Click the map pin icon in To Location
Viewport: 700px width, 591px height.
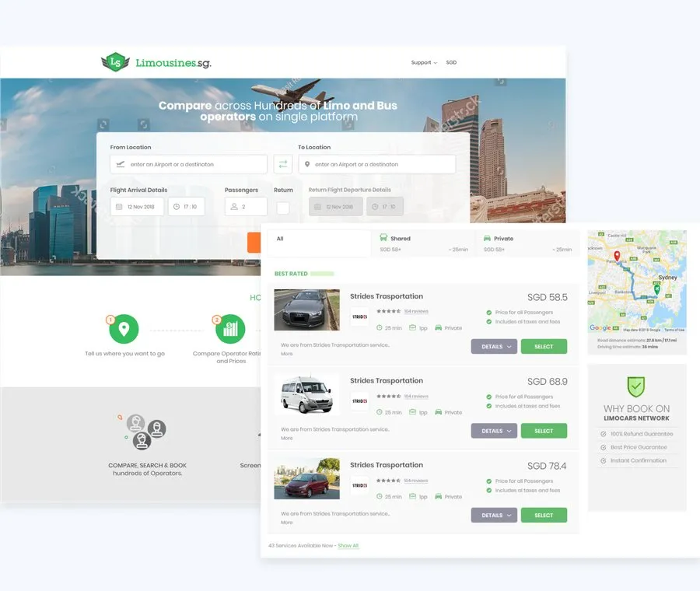click(307, 164)
